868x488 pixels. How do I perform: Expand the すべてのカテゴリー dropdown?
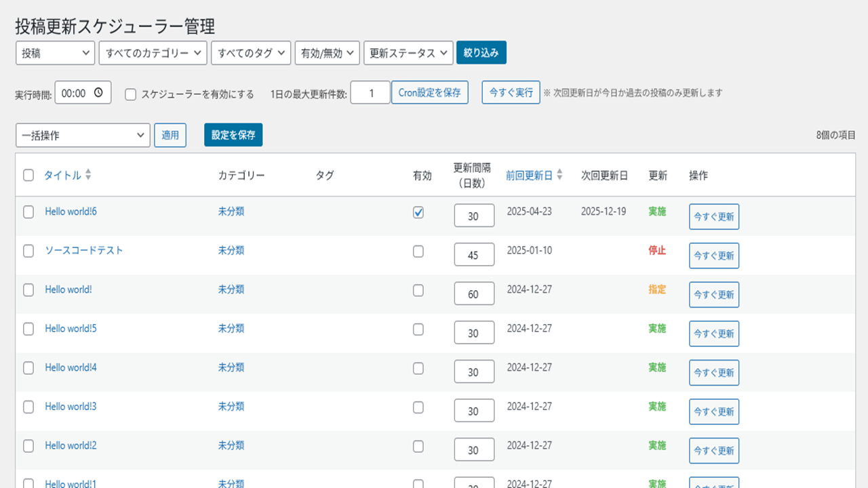point(152,53)
